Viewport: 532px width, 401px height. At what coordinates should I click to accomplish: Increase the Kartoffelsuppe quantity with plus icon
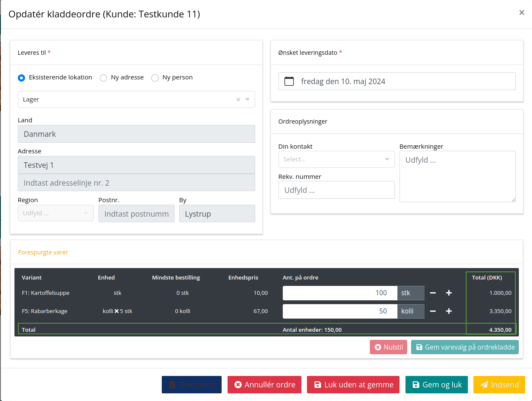tap(449, 293)
